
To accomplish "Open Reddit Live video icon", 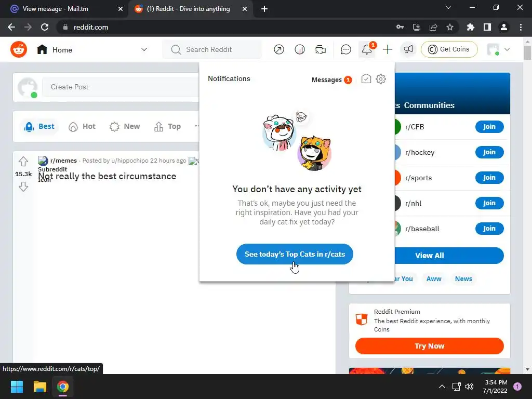I will [x=320, y=49].
